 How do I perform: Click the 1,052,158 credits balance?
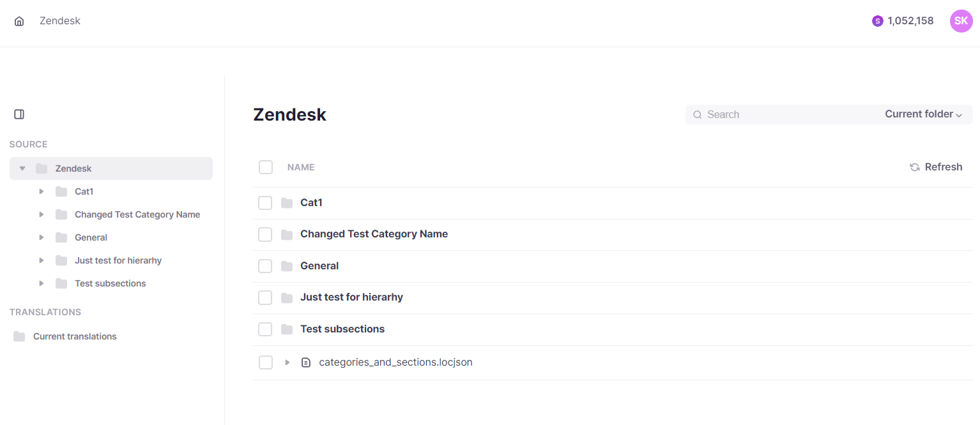[x=910, y=21]
